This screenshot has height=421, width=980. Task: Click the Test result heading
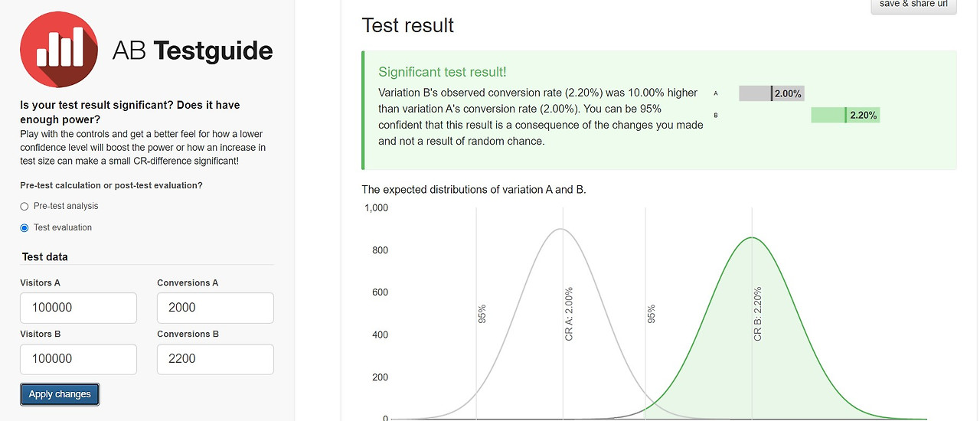pos(407,25)
